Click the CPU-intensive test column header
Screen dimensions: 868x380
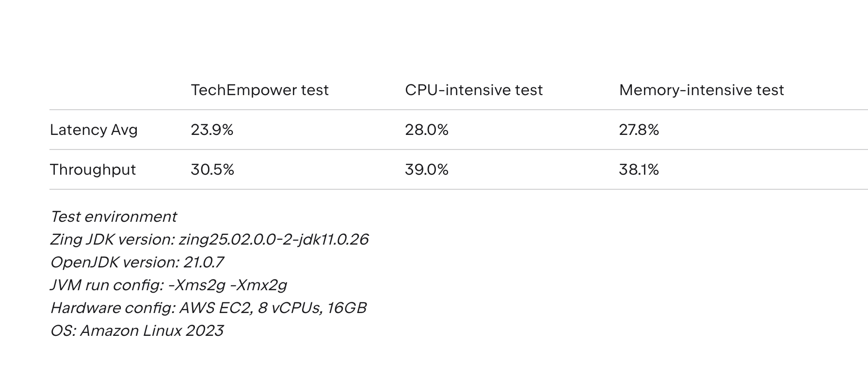[474, 90]
